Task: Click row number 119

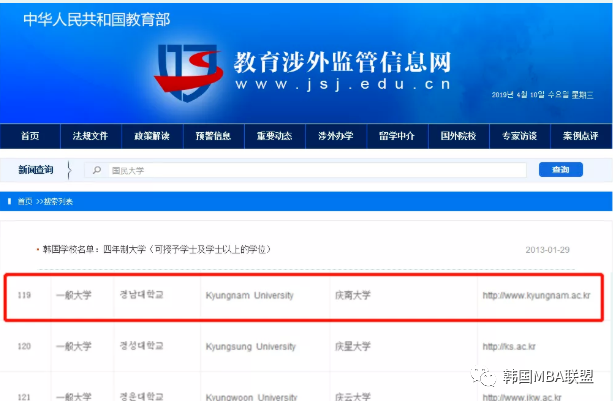Action: coord(24,295)
